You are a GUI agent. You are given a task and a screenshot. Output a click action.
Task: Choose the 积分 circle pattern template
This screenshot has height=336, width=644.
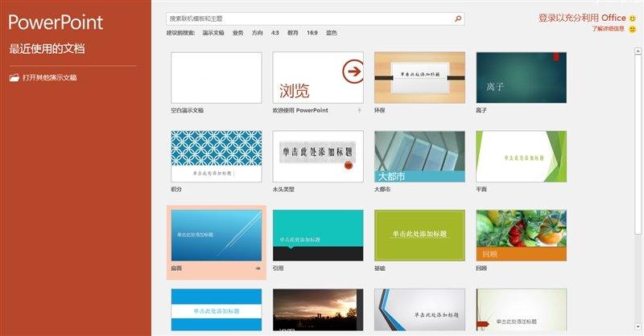click(x=217, y=156)
